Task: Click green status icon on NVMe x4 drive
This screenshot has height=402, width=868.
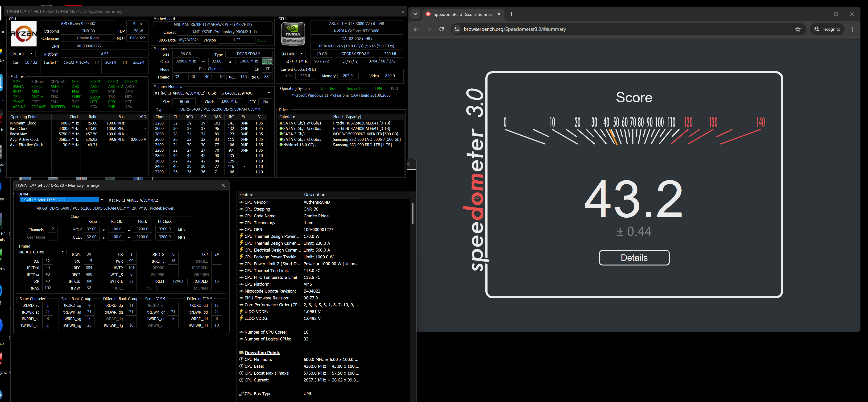Action: click(x=281, y=145)
